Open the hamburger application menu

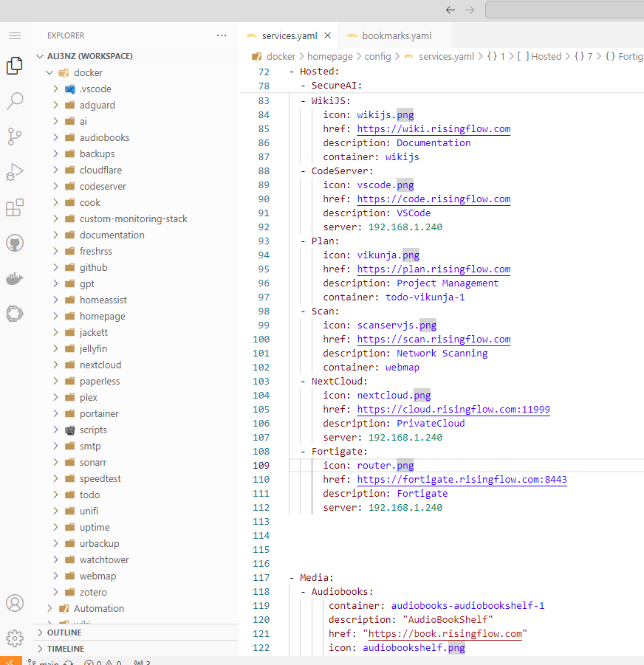pos(15,35)
